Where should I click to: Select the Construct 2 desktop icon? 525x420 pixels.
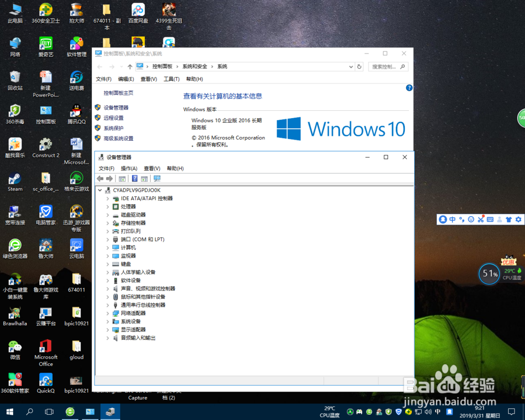click(46, 148)
